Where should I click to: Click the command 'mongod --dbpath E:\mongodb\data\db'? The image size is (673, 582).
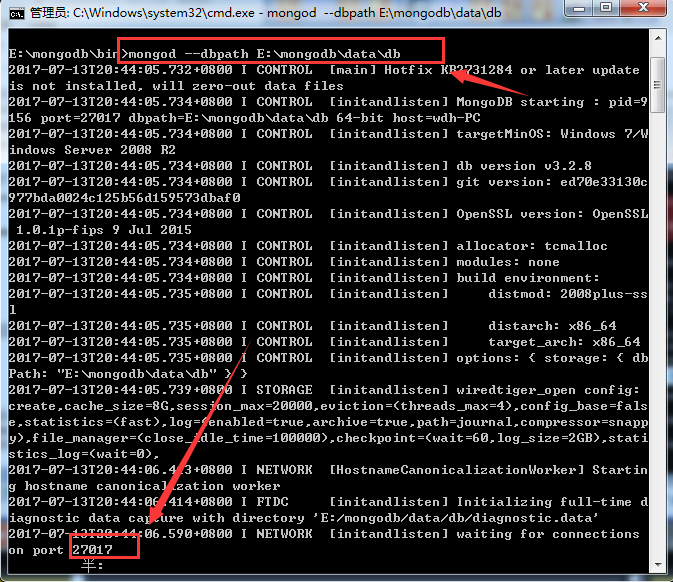point(264,54)
